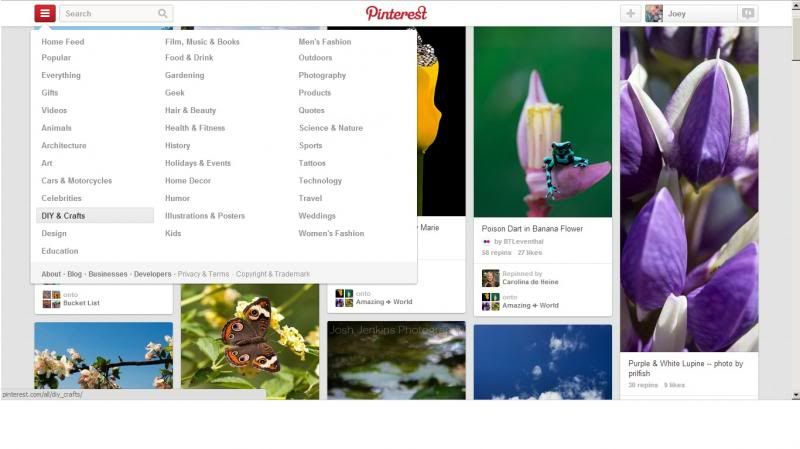The image size is (800, 449).
Task: Click the red categories menu icon
Action: point(45,13)
